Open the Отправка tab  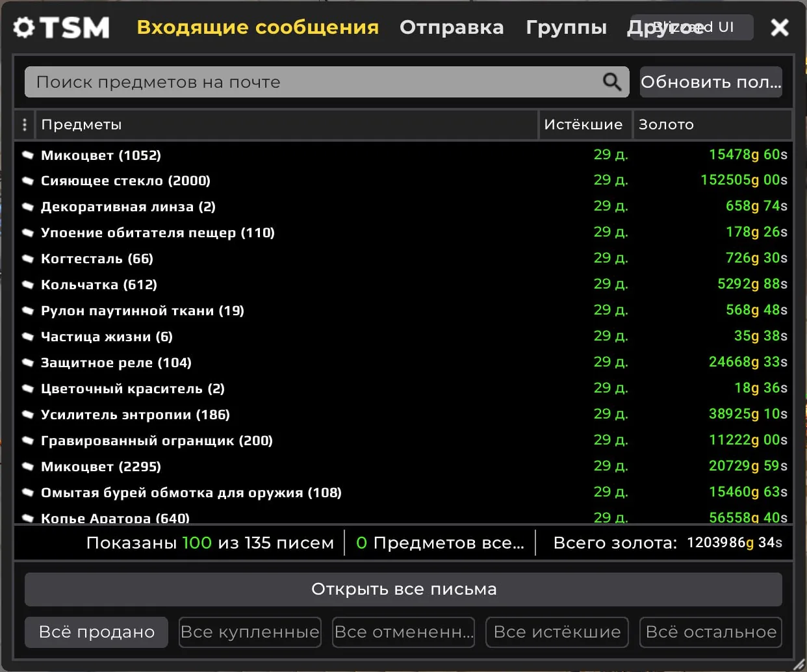[452, 27]
